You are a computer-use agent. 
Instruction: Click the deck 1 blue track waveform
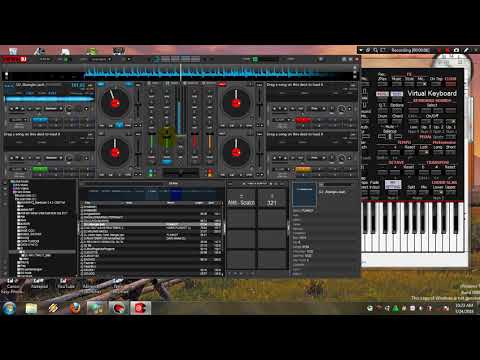[x=49, y=99]
